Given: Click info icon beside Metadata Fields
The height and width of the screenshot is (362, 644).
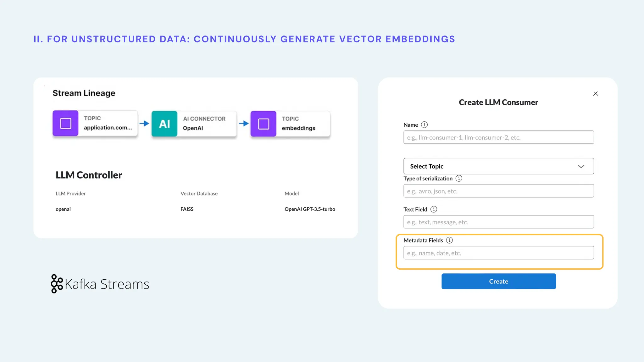Looking at the screenshot, I should (449, 240).
